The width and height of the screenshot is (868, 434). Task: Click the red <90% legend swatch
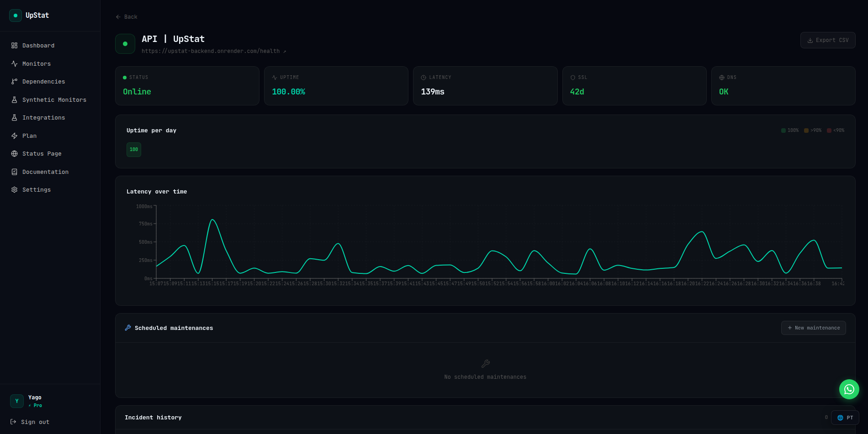pyautogui.click(x=829, y=131)
